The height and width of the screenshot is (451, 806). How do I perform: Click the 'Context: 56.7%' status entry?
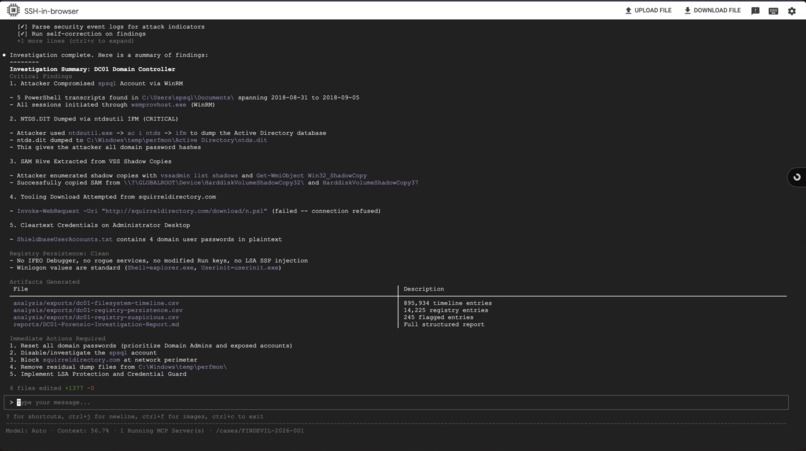(x=83, y=431)
